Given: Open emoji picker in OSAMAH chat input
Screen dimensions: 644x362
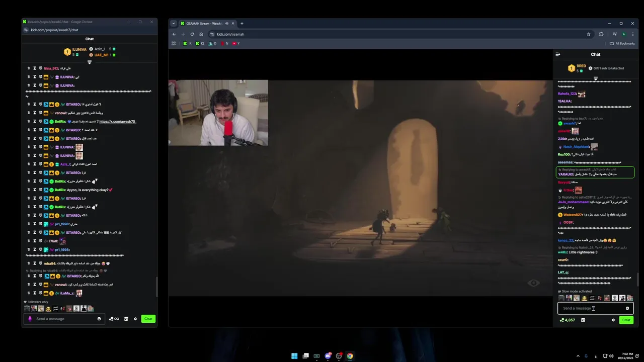Looking at the screenshot, I should pos(627,308).
